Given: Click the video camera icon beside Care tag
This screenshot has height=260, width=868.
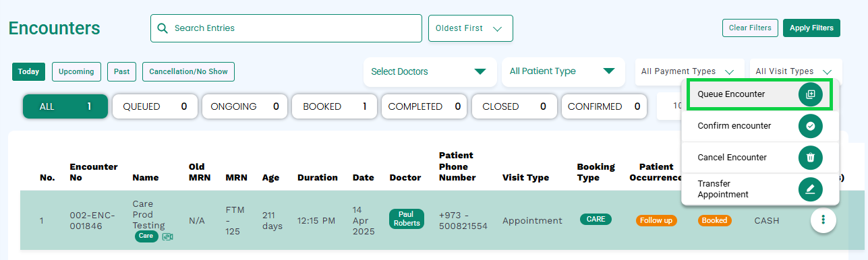Looking at the screenshot, I should tap(168, 236).
